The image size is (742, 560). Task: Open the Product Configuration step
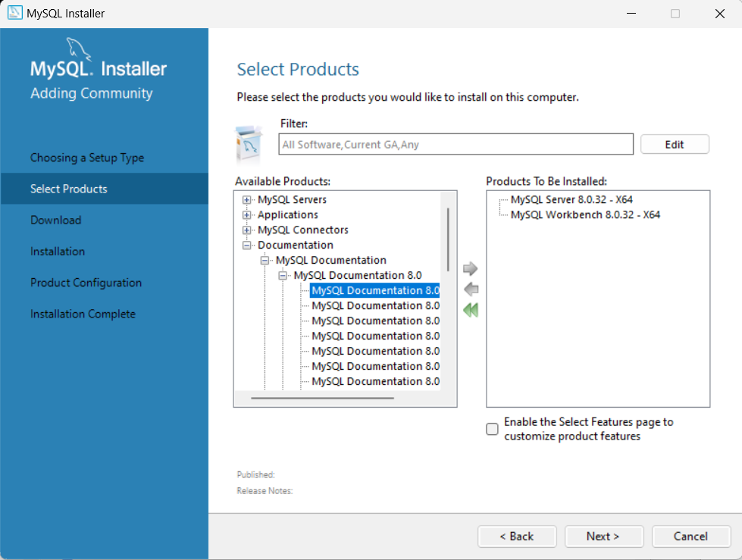(86, 283)
